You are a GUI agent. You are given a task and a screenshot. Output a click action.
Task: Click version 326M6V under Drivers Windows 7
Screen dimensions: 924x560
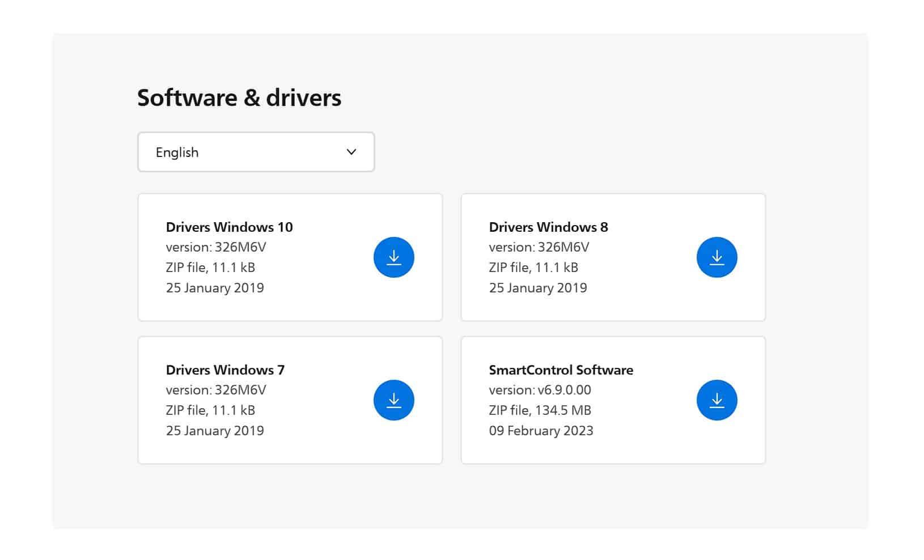(215, 390)
